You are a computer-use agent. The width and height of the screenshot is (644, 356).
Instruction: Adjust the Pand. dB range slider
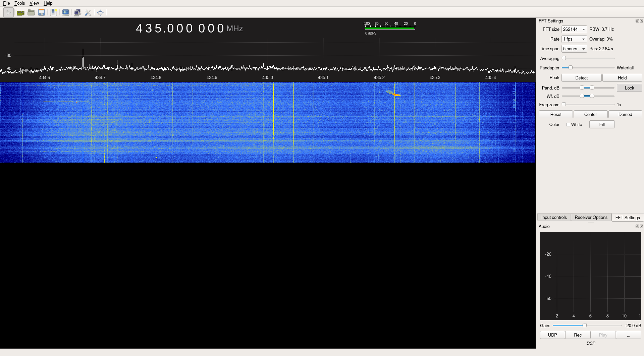point(588,88)
